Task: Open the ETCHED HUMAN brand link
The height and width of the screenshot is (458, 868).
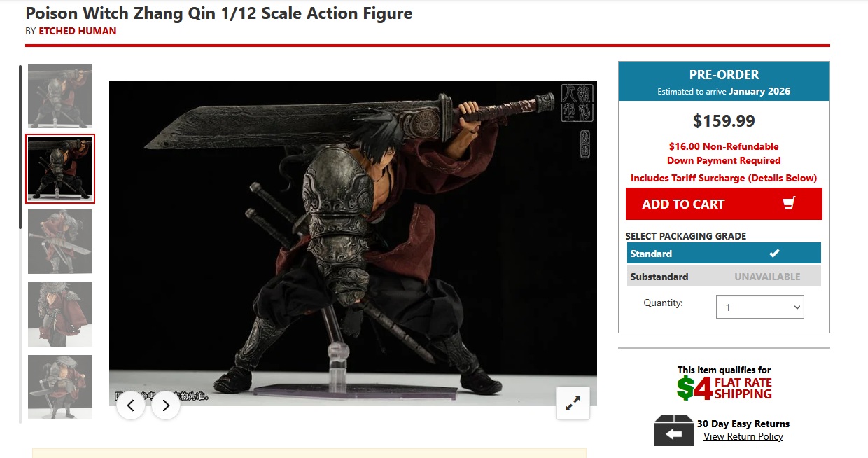Action: pos(78,31)
